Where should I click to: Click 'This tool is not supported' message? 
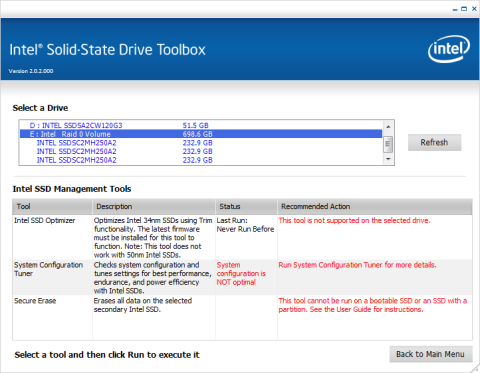354,220
